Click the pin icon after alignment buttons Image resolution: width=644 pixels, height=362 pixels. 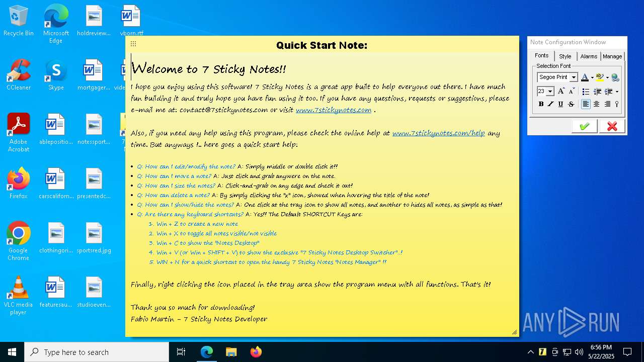617,104
